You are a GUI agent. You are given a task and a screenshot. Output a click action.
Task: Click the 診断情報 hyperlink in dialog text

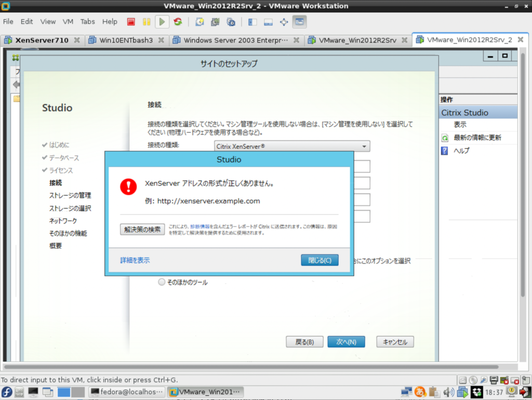pyautogui.click(x=200, y=226)
